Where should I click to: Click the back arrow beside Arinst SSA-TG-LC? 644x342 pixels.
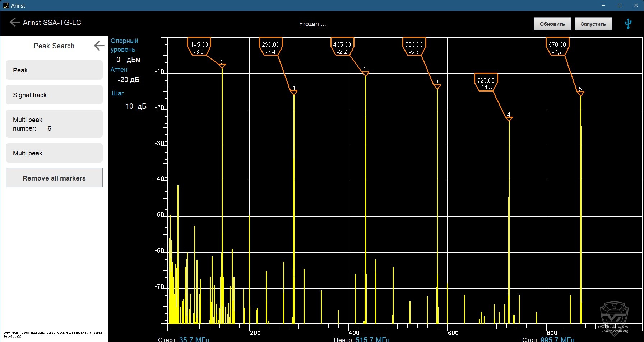14,22
